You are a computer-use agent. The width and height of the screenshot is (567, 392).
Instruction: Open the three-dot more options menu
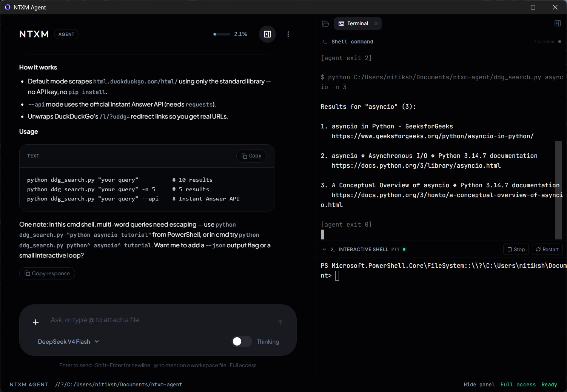click(x=288, y=34)
